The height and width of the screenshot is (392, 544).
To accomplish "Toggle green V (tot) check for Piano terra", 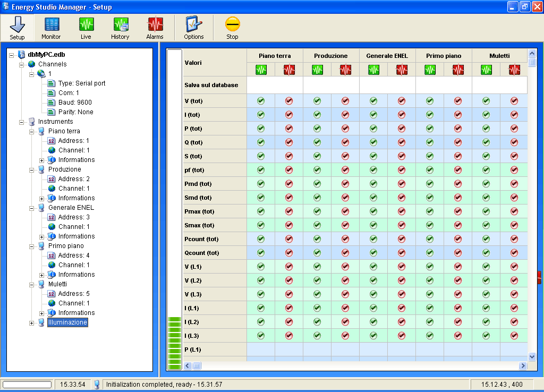I will coord(261,101).
